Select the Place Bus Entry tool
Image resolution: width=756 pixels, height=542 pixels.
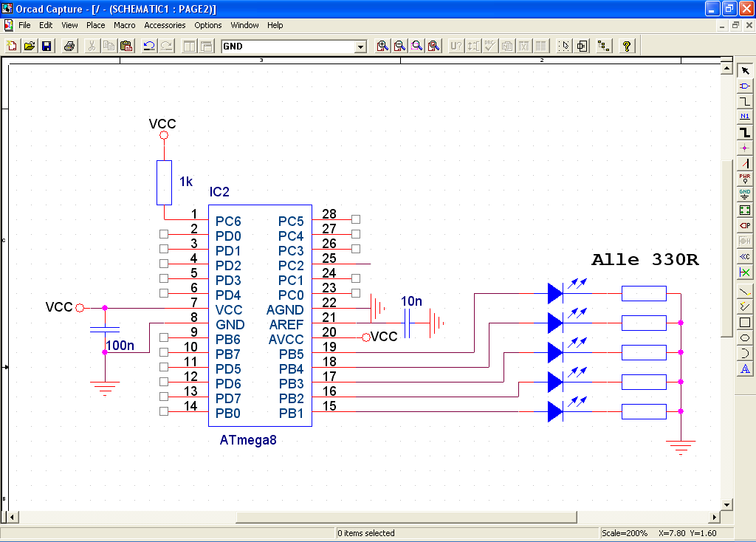pyautogui.click(x=745, y=163)
